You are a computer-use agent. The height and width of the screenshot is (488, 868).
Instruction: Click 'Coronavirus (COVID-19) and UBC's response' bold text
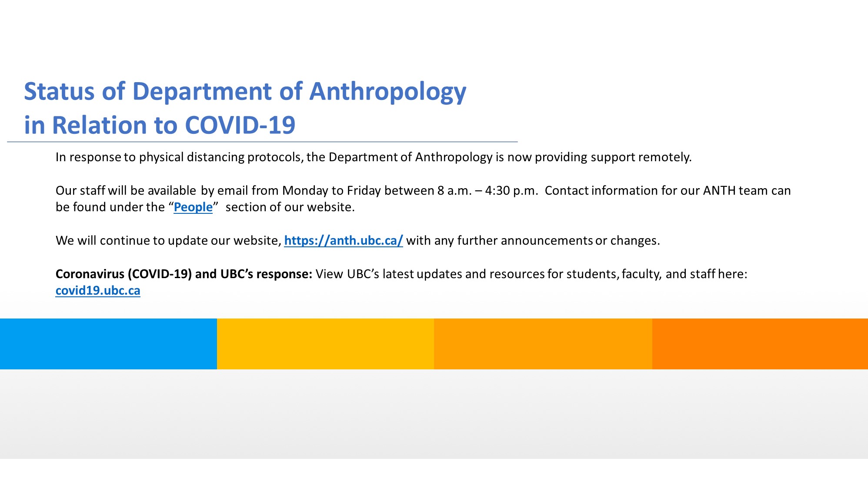pos(184,274)
